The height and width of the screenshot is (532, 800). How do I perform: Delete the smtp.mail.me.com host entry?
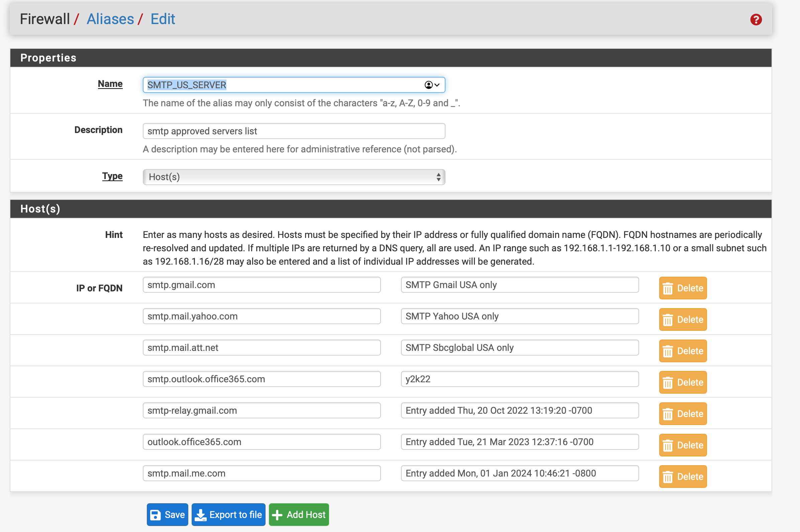pos(683,477)
